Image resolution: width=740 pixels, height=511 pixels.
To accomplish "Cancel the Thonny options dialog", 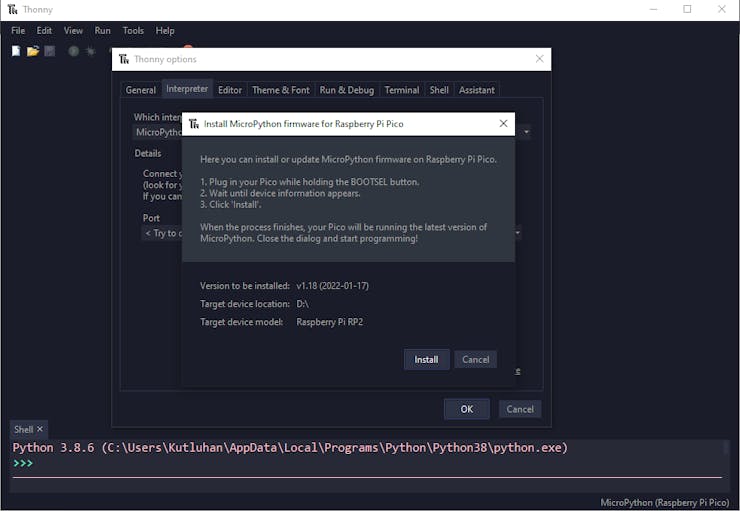I will pyautogui.click(x=520, y=409).
